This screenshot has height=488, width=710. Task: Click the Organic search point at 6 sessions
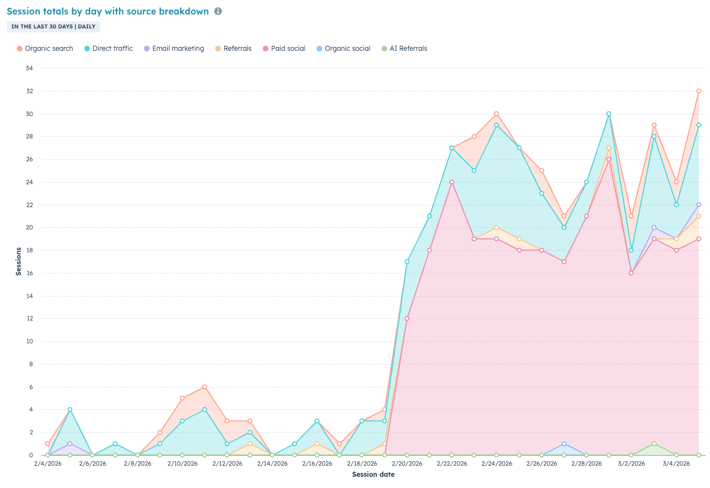[x=204, y=387]
